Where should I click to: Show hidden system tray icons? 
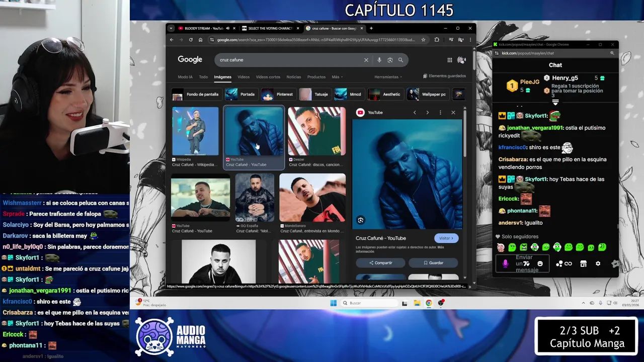pyautogui.click(x=584, y=303)
